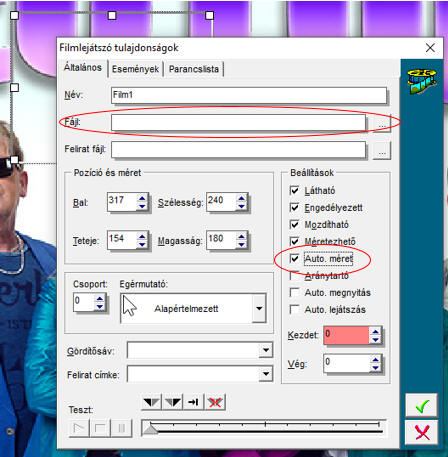The height and width of the screenshot is (457, 448).
Task: Click the test playback position slider
Action: pyautogui.click(x=263, y=428)
